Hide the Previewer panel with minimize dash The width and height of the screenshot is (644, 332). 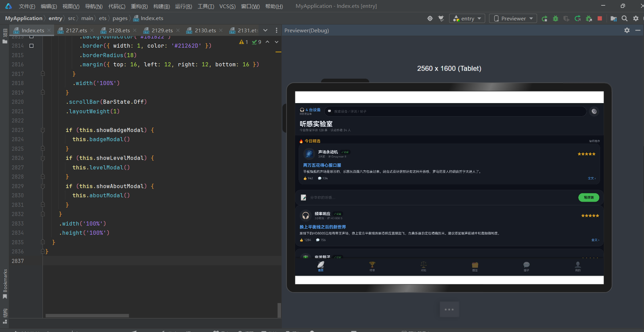(x=638, y=30)
